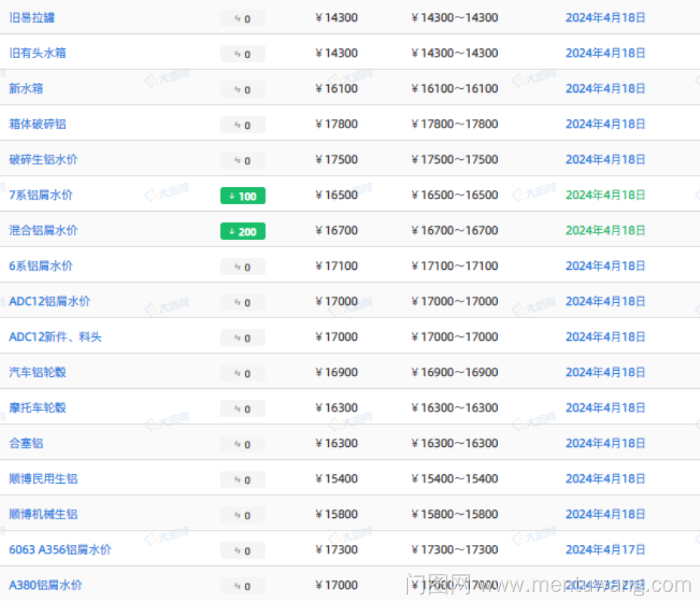Click the 6系铝屑水价 item
The width and height of the screenshot is (700, 603).
[41, 265]
